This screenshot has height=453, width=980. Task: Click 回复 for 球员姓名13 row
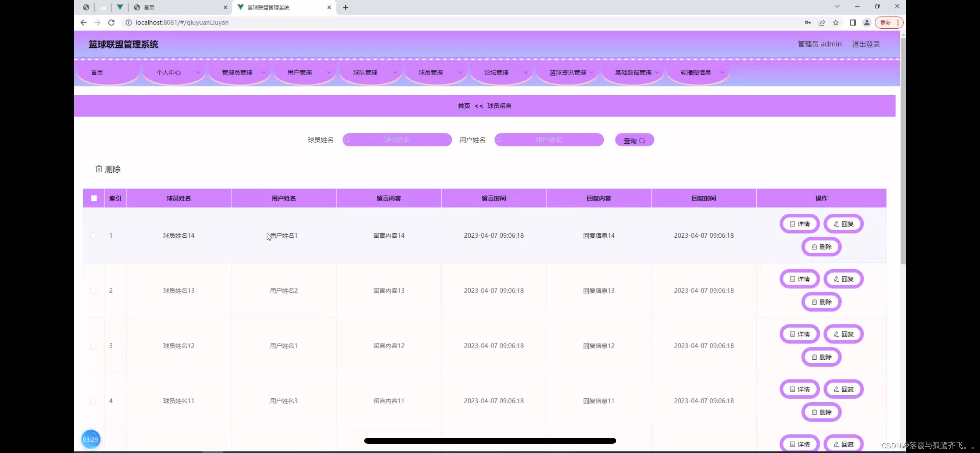(843, 279)
